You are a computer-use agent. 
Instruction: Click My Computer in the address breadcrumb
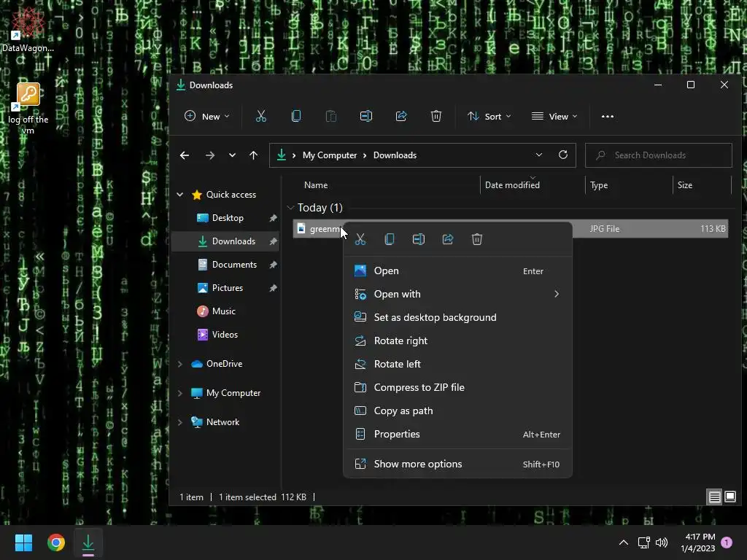click(x=330, y=155)
